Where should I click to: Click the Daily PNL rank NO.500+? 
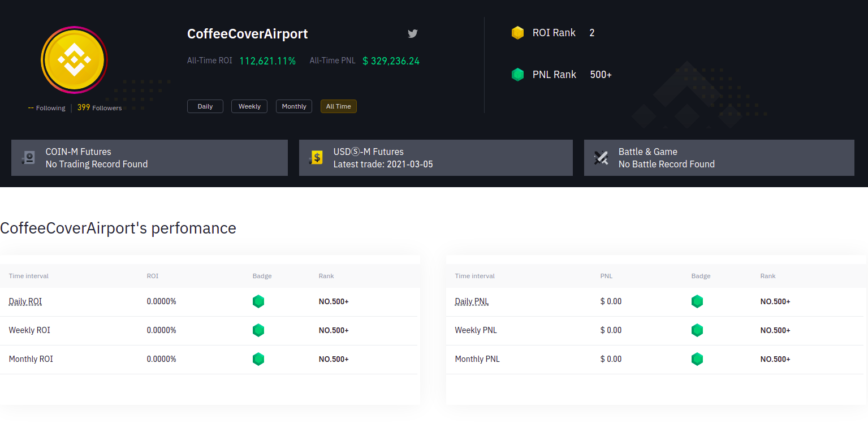pos(775,301)
